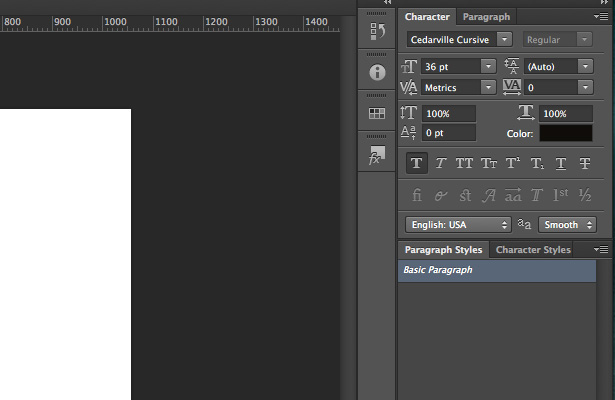Open the Styles fx panel icon
The height and width of the screenshot is (400, 615).
click(377, 155)
